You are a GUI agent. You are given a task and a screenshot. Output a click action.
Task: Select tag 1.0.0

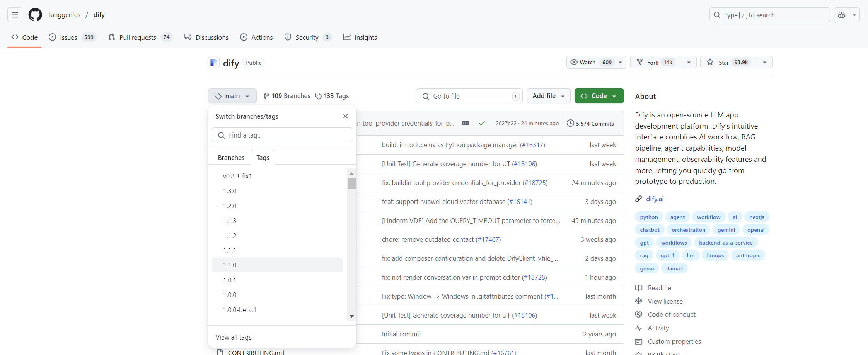point(278,295)
